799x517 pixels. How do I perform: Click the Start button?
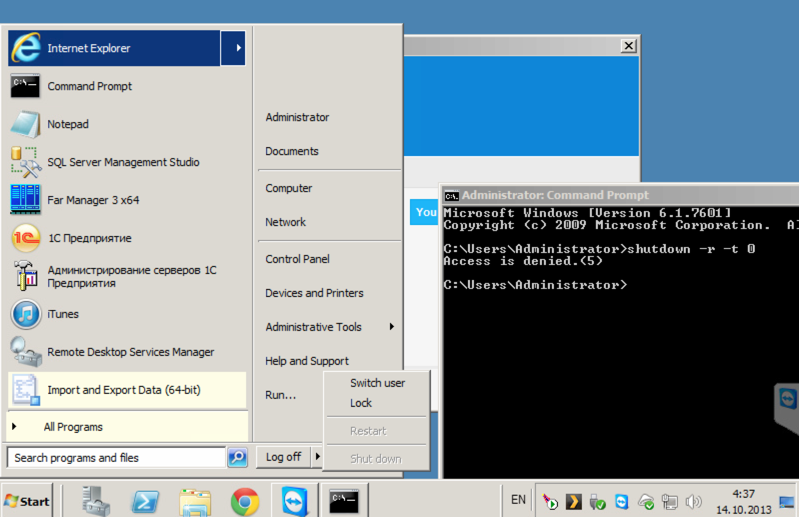[x=28, y=501]
